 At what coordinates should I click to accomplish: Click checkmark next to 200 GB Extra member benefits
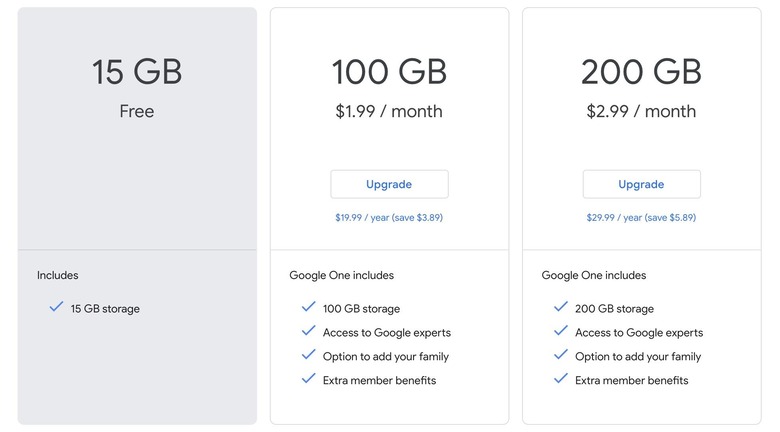(561, 378)
